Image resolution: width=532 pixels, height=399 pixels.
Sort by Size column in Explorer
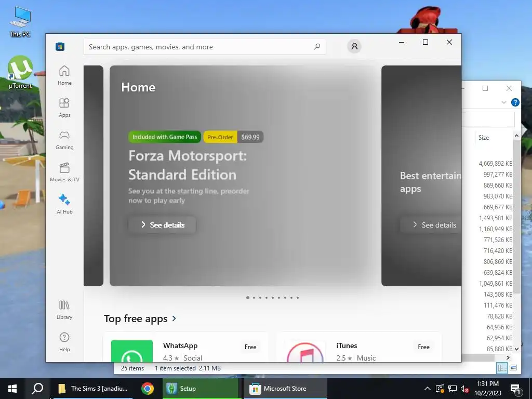[484, 137]
